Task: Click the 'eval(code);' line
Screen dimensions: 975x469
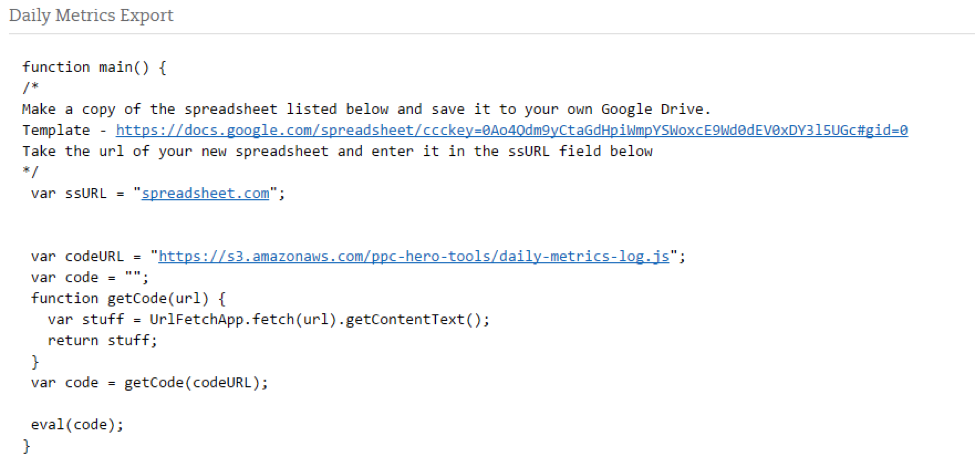Action: (x=78, y=425)
